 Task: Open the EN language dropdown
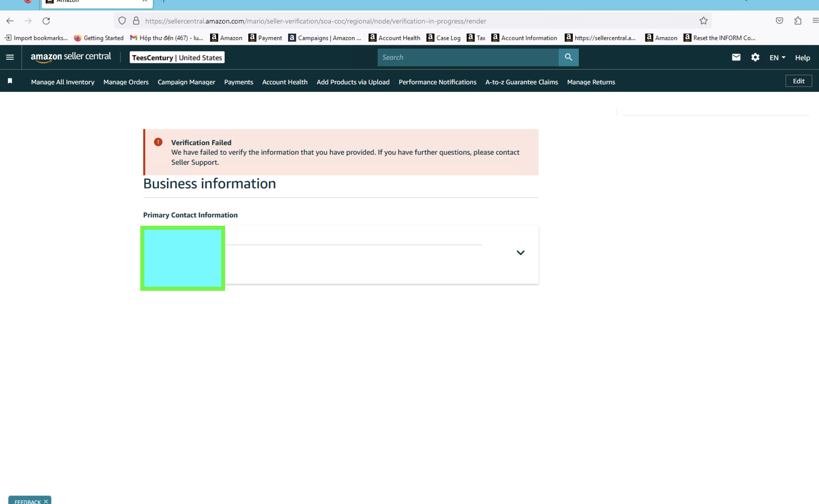click(x=777, y=58)
